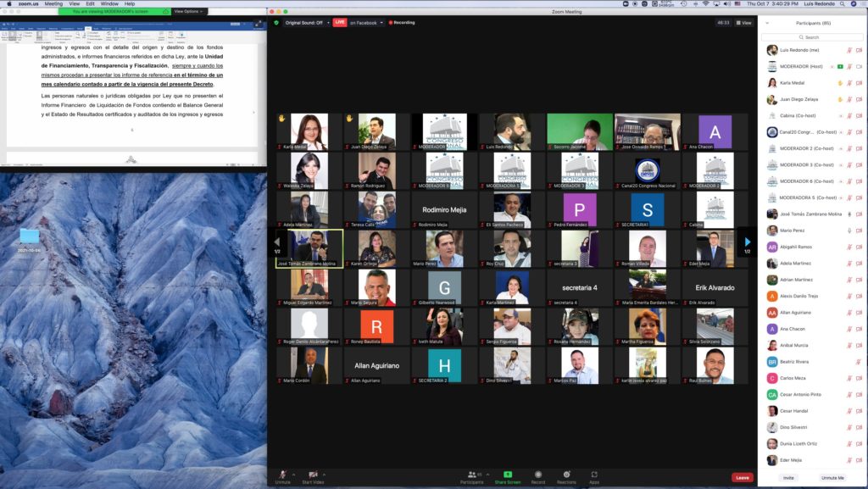Click the green encryption shield icon
The height and width of the screenshot is (489, 868).
276,23
